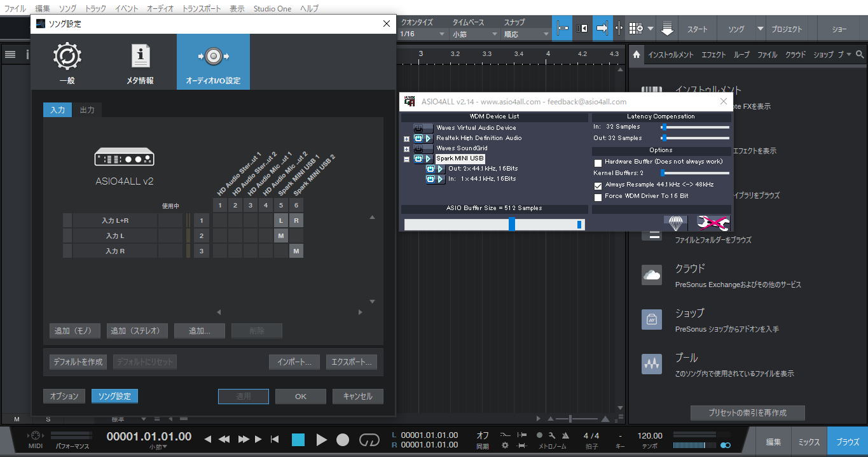Toggle the Spark MINI USB Out channel power
This screenshot has width=868, height=457.
point(431,169)
